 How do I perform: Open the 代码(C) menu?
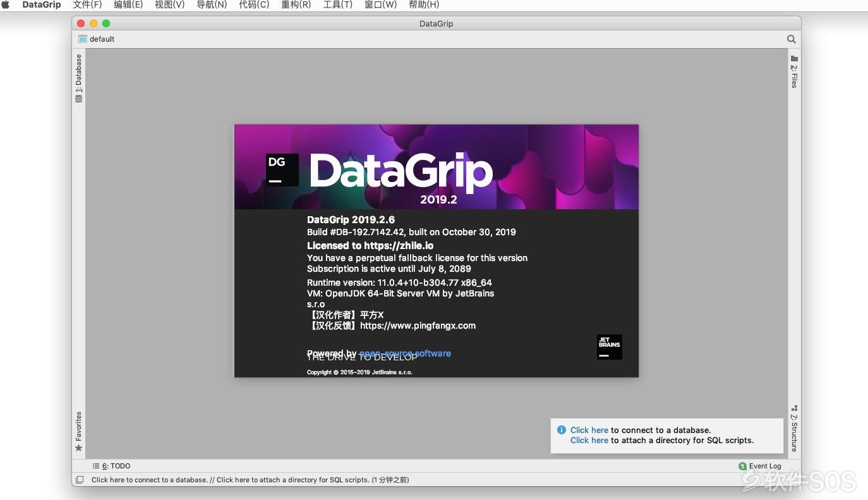coord(254,4)
